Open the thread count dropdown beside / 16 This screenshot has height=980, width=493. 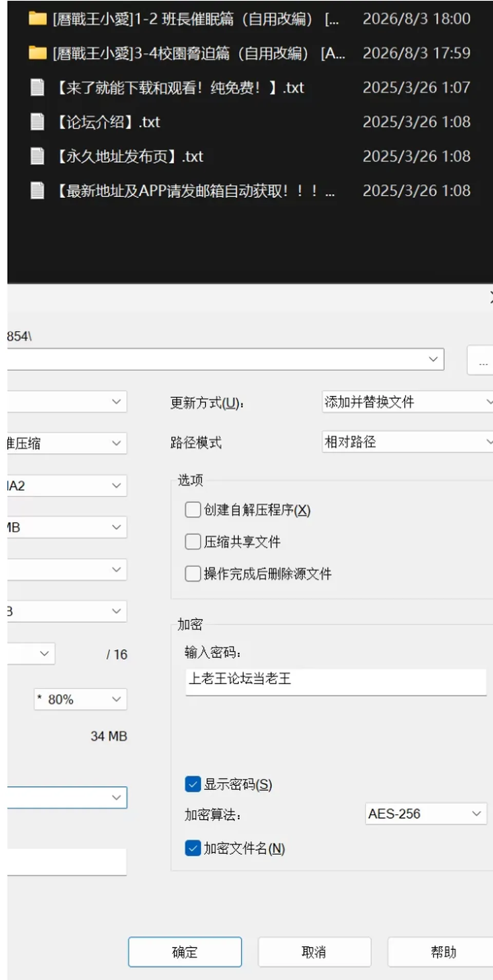pyautogui.click(x=31, y=654)
